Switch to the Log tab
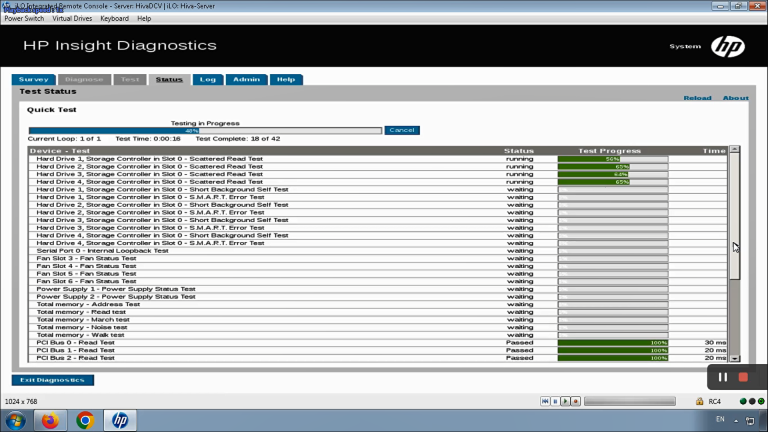 pos(208,79)
